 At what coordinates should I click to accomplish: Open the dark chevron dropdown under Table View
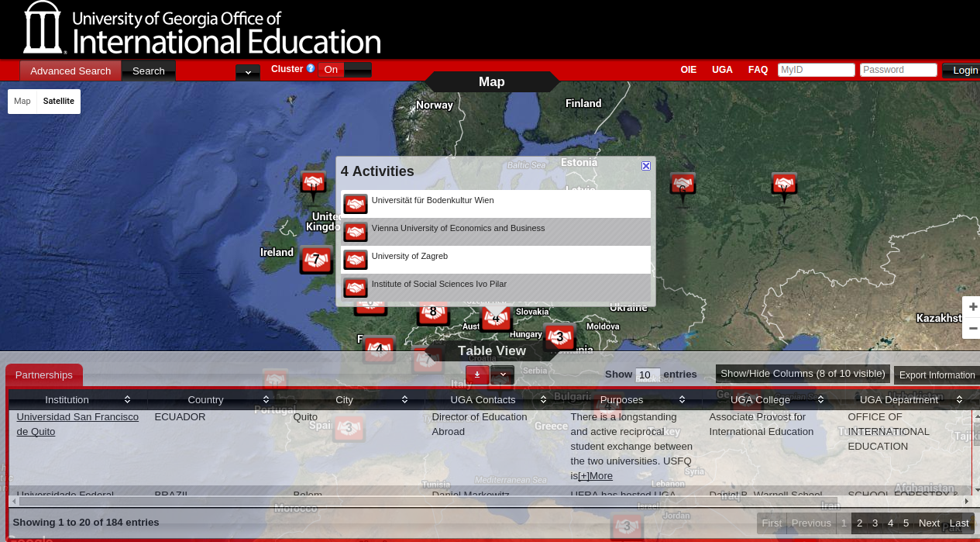point(503,375)
